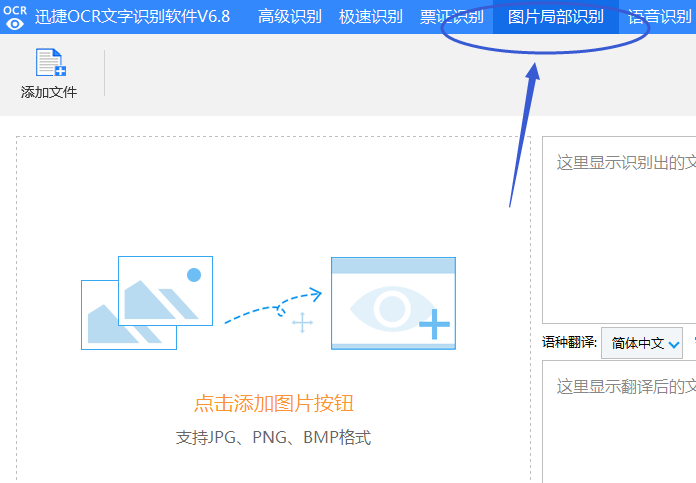The height and width of the screenshot is (483, 696).
Task: Click the 点击添加图片按钮 orange text
Action: (x=274, y=404)
